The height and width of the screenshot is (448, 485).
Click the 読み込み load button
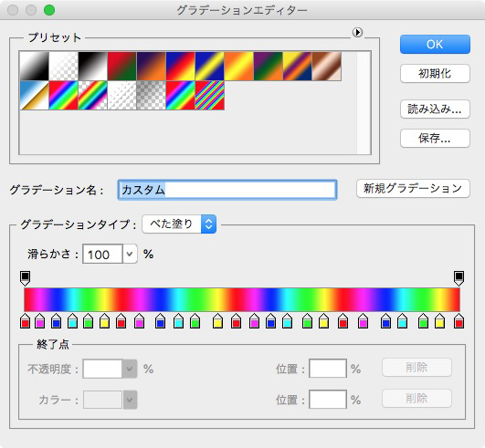[x=435, y=109]
